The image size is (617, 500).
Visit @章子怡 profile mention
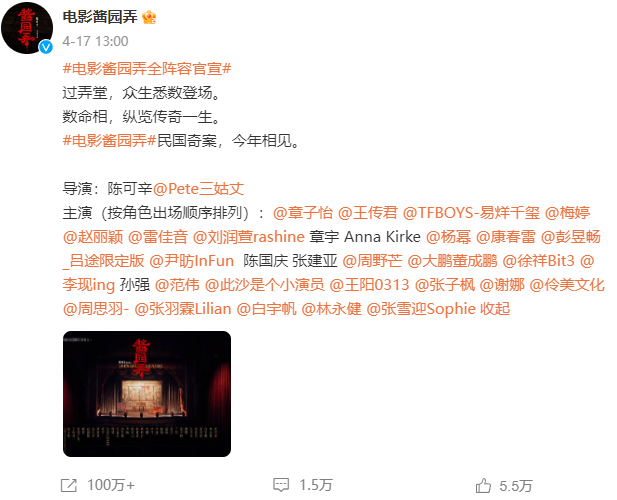[303, 213]
